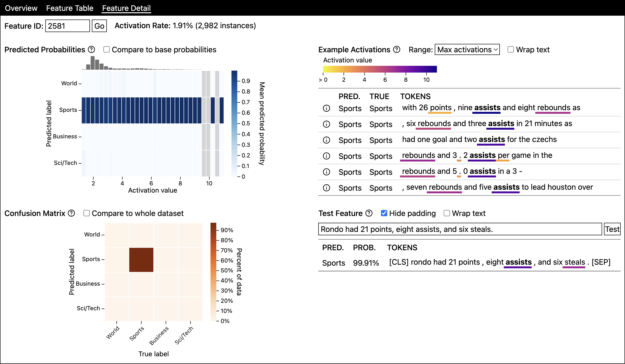This screenshot has height=364, width=625.
Task: Uncheck the Hide padding checkbox
Action: (384, 213)
